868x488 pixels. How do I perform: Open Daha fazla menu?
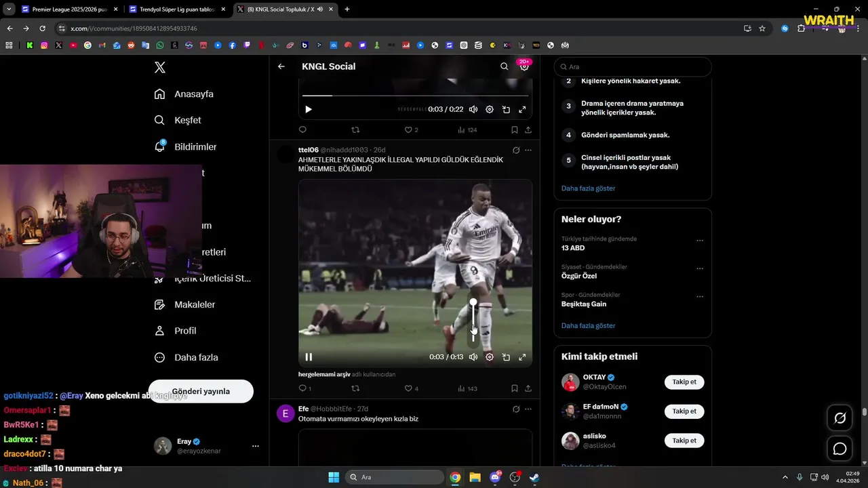[x=186, y=357]
